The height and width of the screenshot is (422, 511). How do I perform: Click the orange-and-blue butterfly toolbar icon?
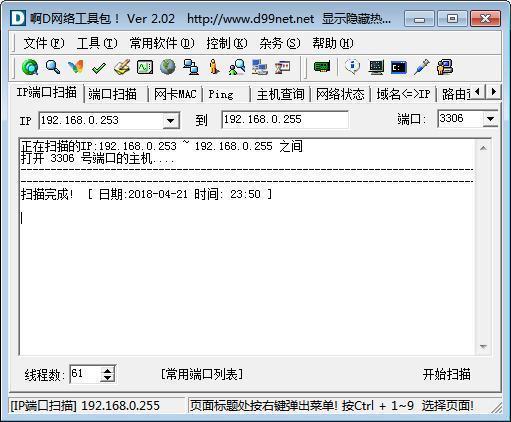click(76, 67)
